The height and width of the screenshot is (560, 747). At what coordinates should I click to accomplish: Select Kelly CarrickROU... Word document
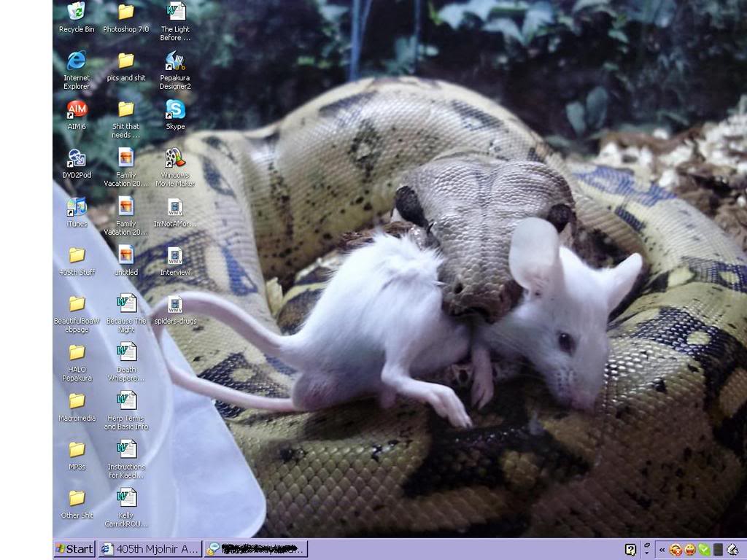pyautogui.click(x=125, y=507)
